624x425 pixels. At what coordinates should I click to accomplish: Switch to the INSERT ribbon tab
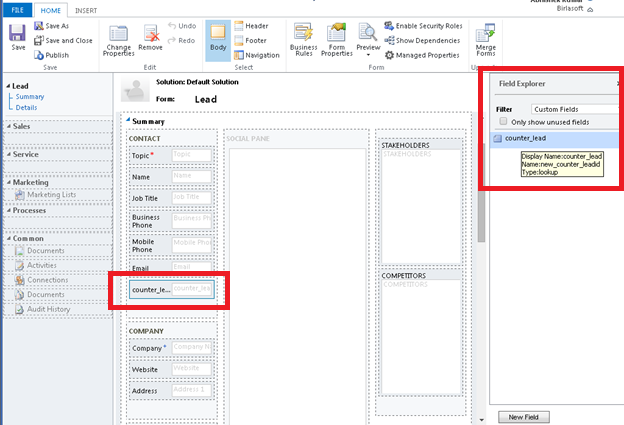(86, 11)
